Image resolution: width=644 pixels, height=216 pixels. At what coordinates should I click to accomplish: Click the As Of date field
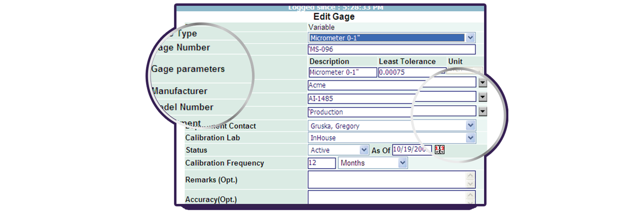411,150
